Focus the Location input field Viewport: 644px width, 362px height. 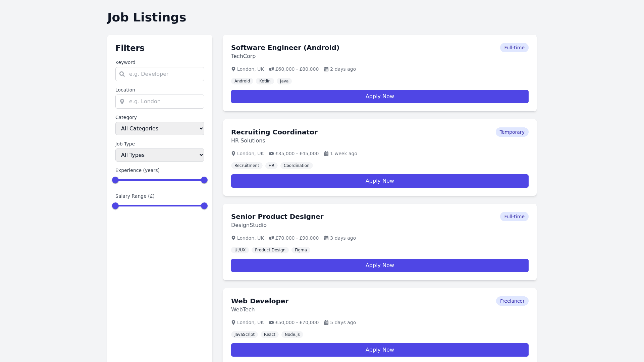[164, 102]
